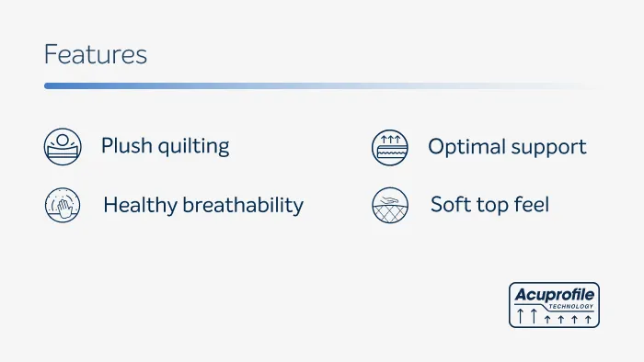This screenshot has height=362, width=644.
Task: Click the crosshatch pattern in soft top icon
Action: (390, 214)
